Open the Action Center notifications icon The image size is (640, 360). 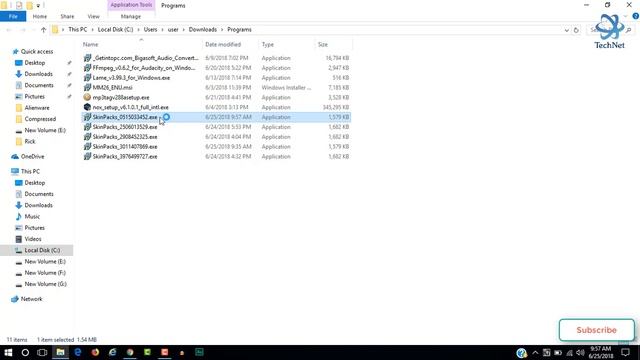pyautogui.click(x=626, y=353)
